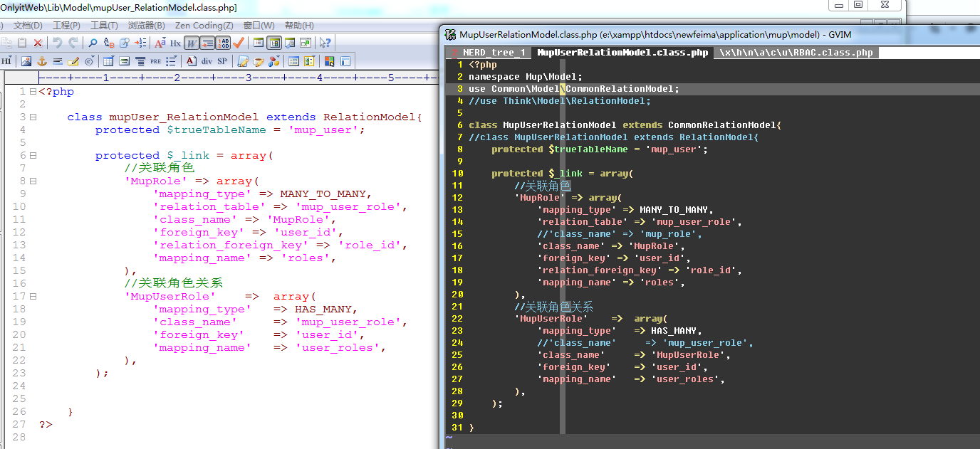Click the GVIM application icon in title bar
Screen dimensions: 980x449
coord(450,34)
